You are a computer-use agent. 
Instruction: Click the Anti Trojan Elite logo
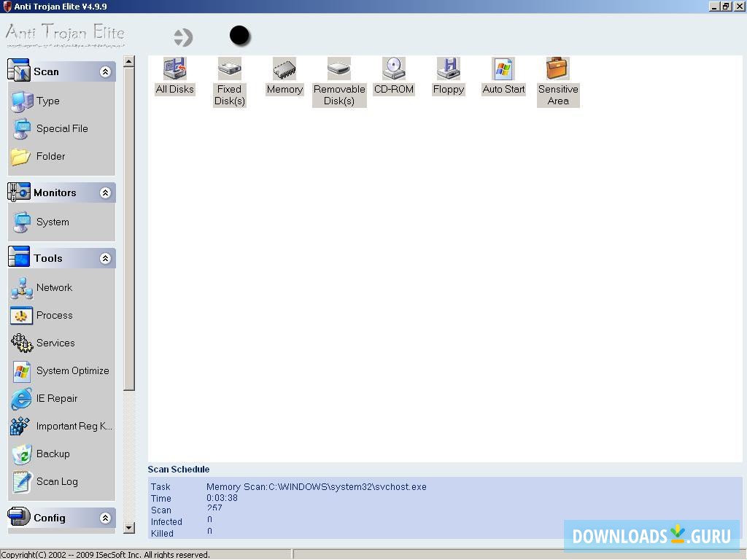click(x=65, y=35)
